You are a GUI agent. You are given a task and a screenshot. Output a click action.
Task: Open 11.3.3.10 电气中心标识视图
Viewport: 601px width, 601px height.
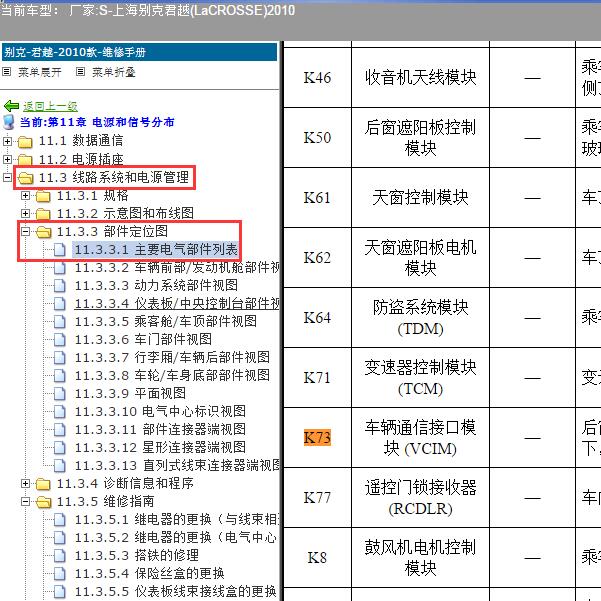click(x=160, y=411)
